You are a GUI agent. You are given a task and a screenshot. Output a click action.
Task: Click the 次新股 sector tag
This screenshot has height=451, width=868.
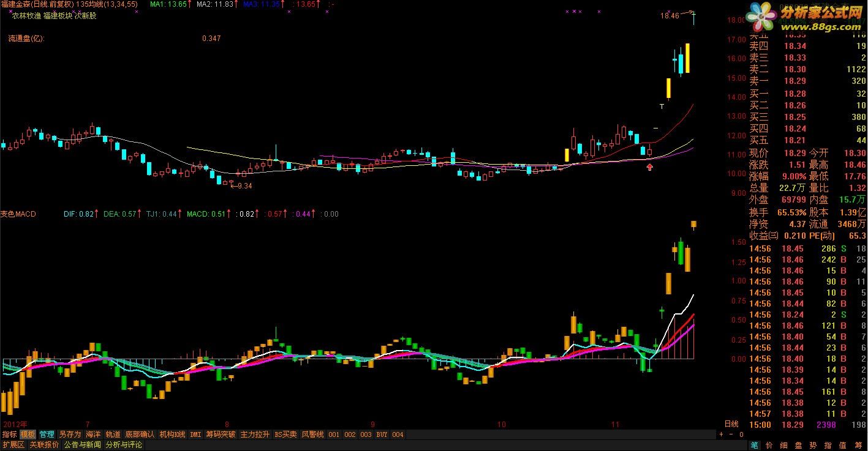(86, 16)
